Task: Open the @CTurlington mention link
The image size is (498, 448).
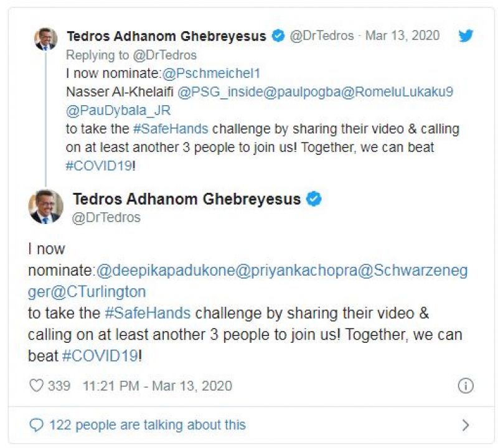Action: [103, 291]
